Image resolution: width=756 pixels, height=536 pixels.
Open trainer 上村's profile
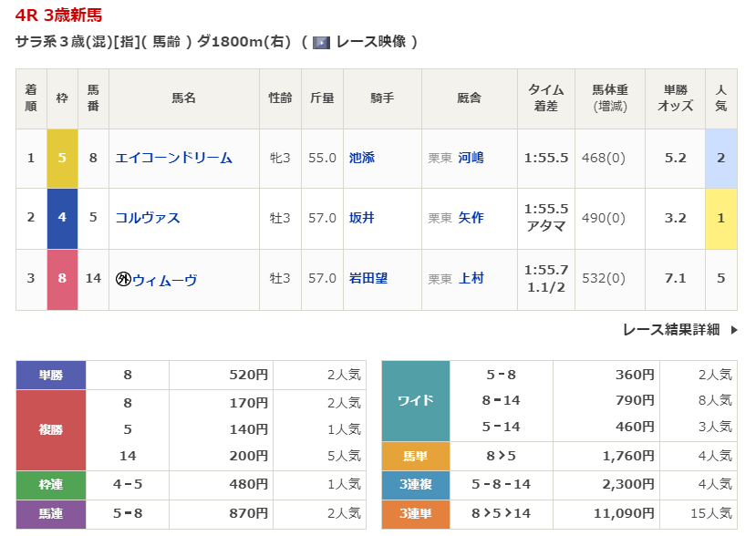click(471, 279)
